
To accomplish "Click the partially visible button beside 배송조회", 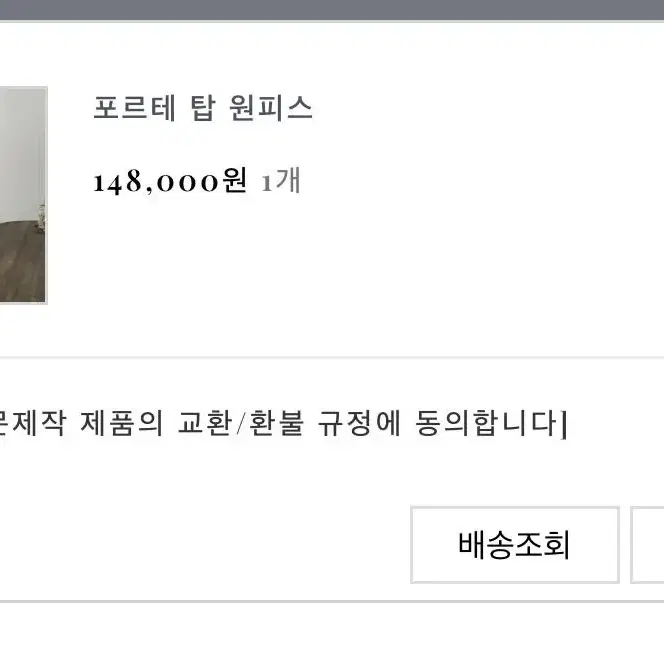I will [x=647, y=545].
